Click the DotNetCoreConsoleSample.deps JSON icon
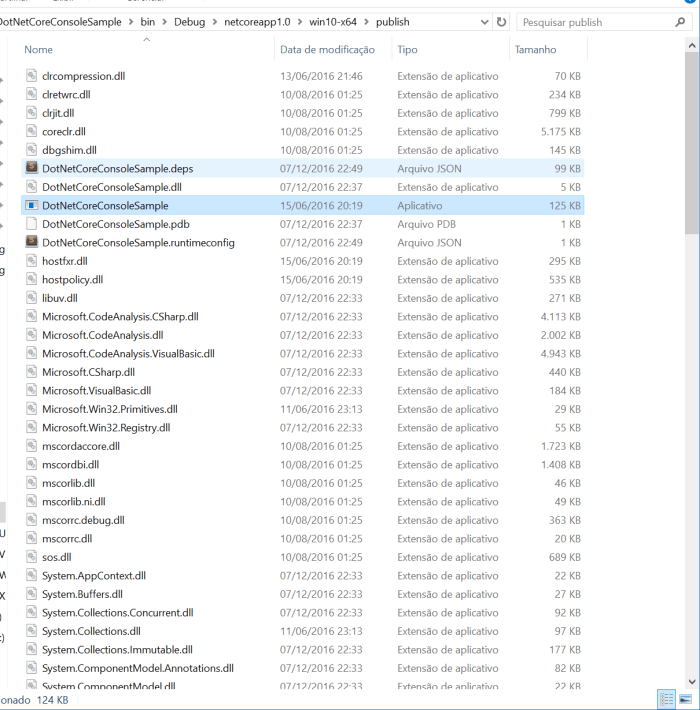This screenshot has width=700, height=710. 31,168
